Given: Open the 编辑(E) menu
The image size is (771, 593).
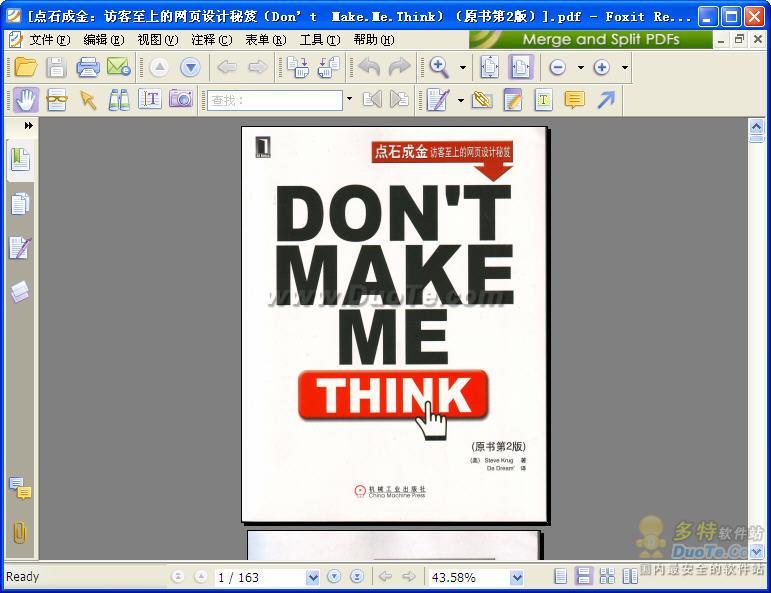Looking at the screenshot, I should (103, 40).
